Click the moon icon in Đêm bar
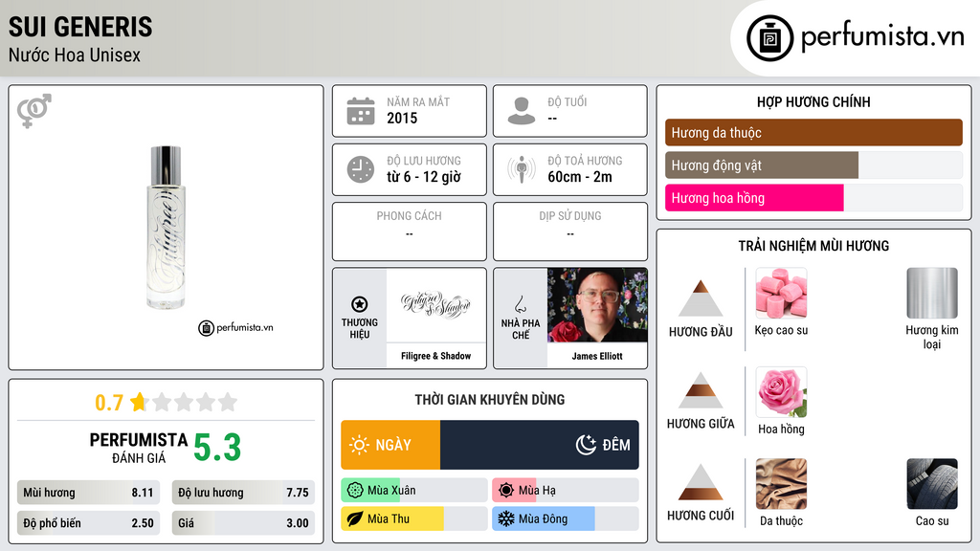The image size is (980, 551). point(586,445)
